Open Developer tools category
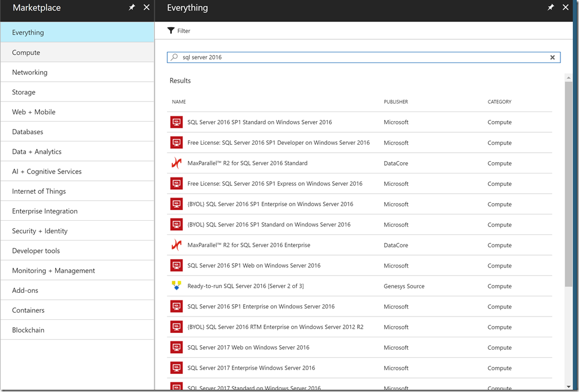Viewport: 579px width, 392px height. [x=77, y=251]
